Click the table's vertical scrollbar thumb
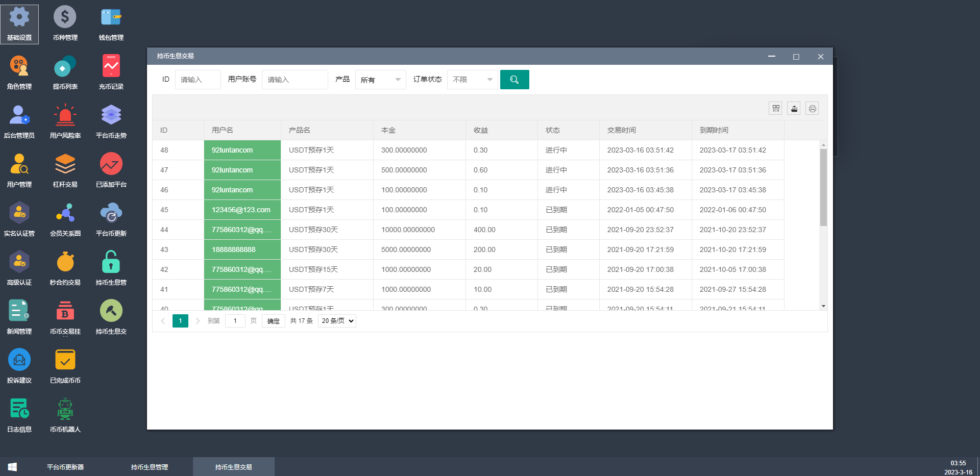This screenshot has height=476, width=980. pyautogui.click(x=823, y=187)
